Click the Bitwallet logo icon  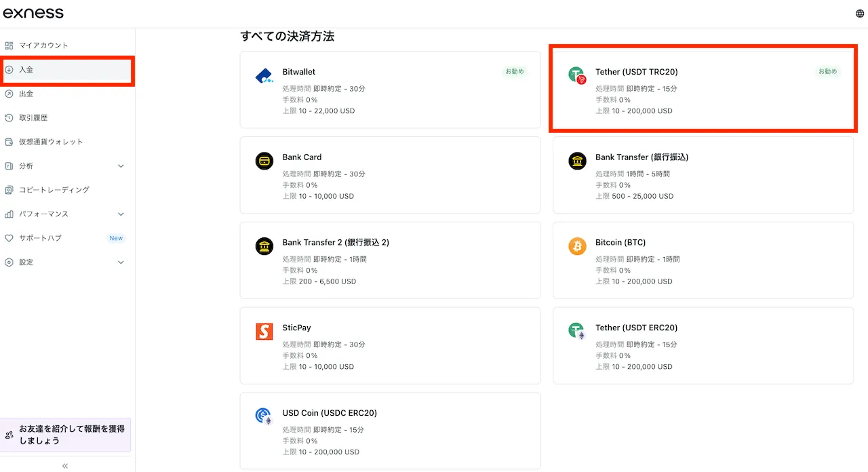(x=264, y=76)
